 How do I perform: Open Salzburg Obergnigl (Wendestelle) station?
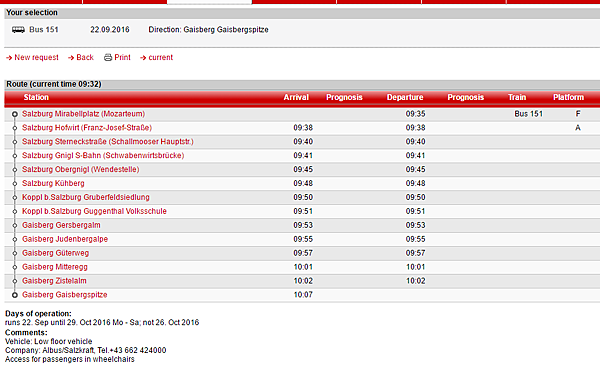[80, 169]
